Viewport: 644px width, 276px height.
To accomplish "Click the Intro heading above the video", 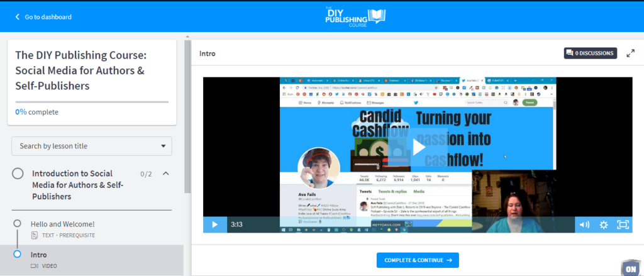I will [x=208, y=53].
